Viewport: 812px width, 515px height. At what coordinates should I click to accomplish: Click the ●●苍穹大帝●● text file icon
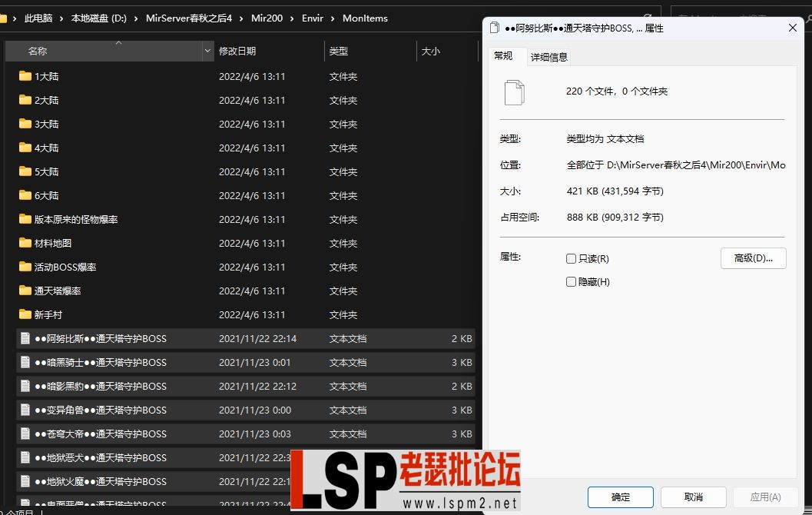click(x=25, y=434)
